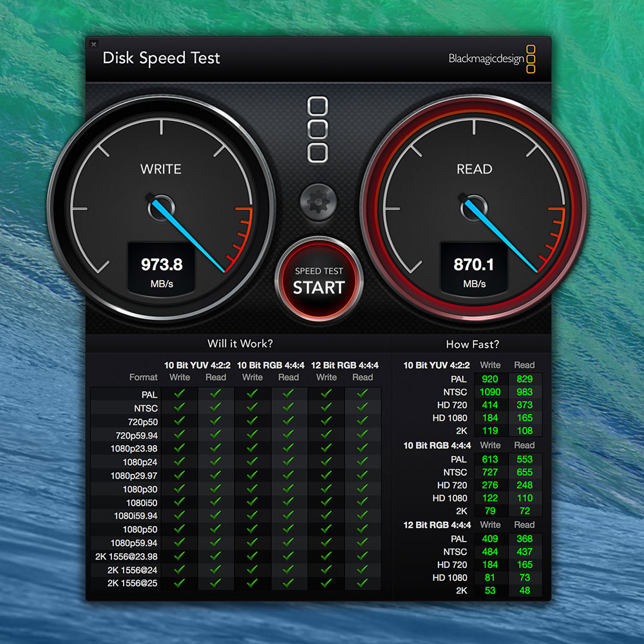Click the Will it Work? heading
The height and width of the screenshot is (644, 644).
240,343
